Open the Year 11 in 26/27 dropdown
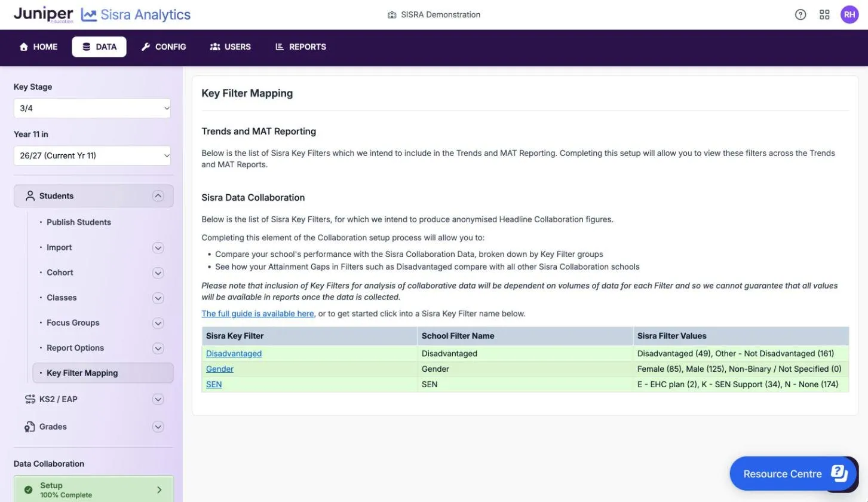The height and width of the screenshot is (502, 868). pos(92,155)
